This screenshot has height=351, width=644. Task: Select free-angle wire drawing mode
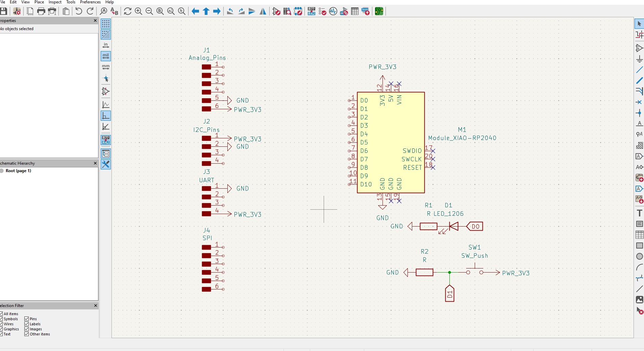click(106, 105)
